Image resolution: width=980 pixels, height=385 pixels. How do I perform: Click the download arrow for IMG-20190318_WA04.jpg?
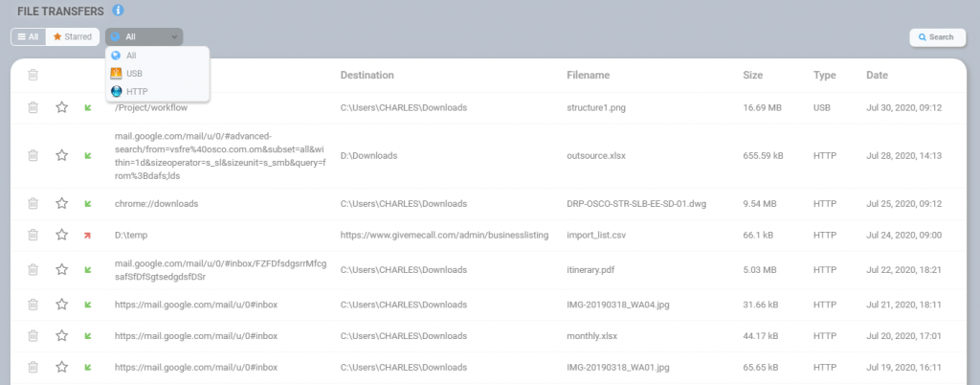click(x=88, y=305)
